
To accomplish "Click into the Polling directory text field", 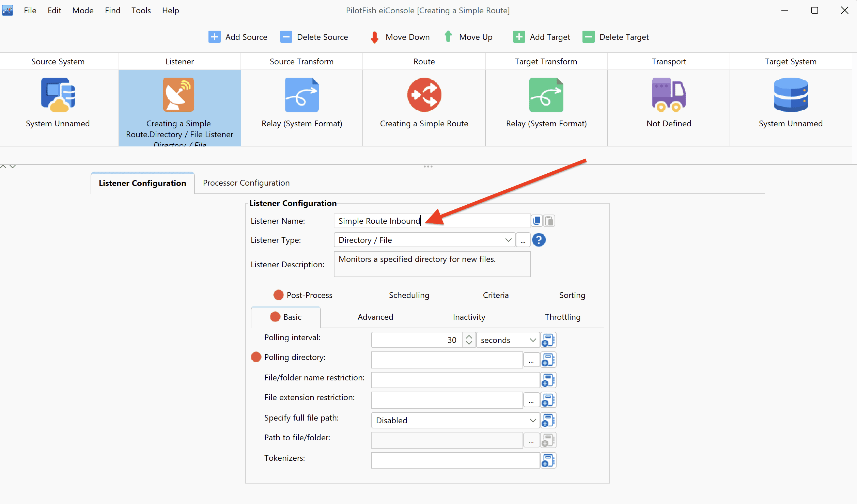I will pyautogui.click(x=447, y=360).
